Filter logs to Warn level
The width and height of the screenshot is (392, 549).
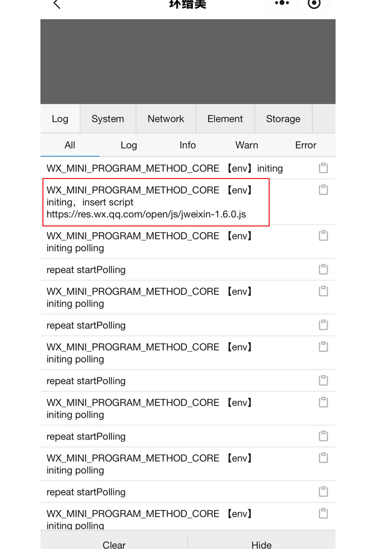tap(247, 145)
